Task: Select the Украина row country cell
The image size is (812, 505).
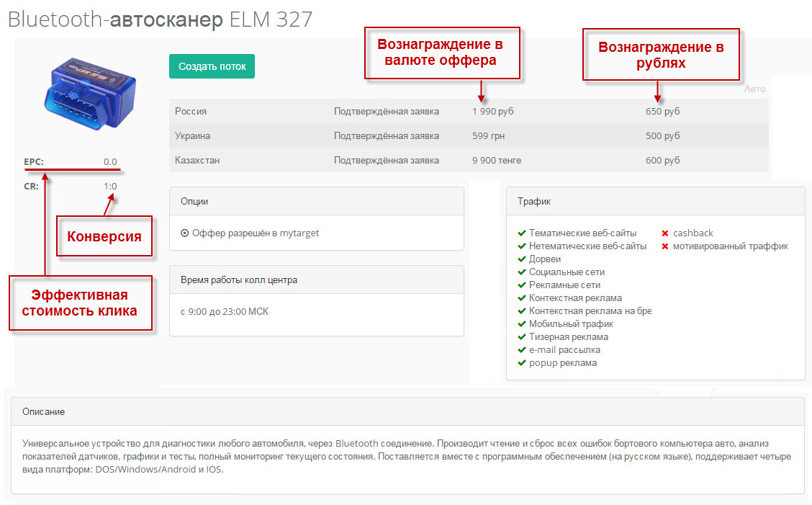Action: (x=193, y=136)
